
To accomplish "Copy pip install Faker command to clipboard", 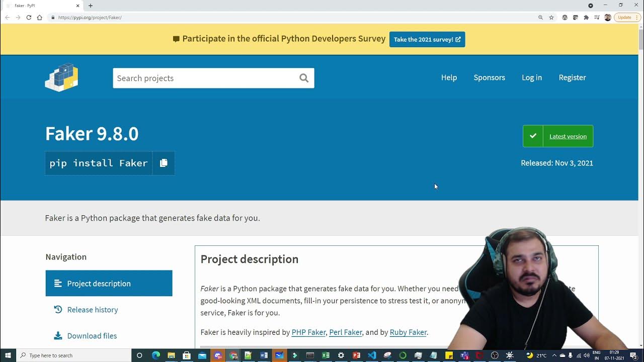I will point(164,163).
